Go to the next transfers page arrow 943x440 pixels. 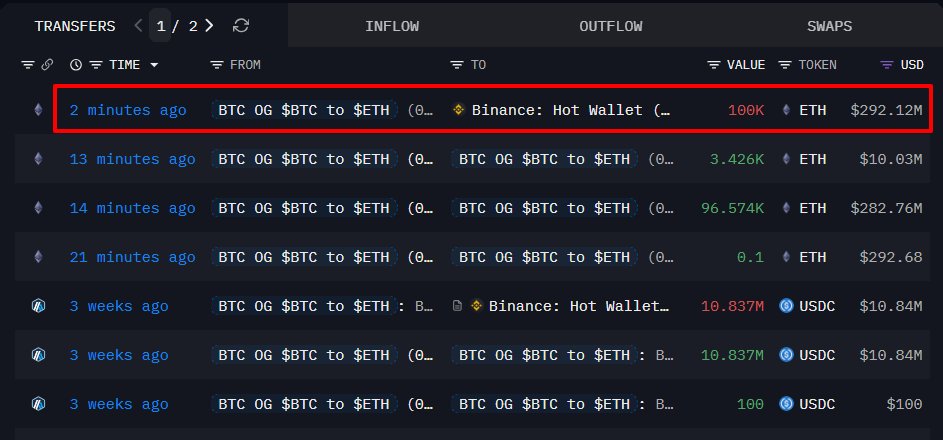pyautogui.click(x=209, y=26)
